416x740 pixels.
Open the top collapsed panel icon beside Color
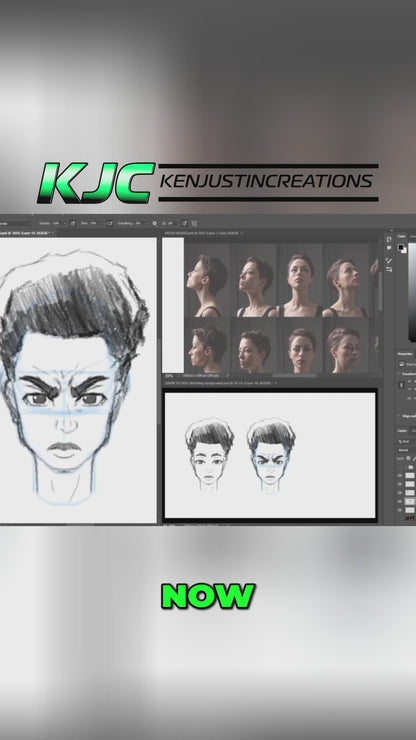pyautogui.click(x=389, y=239)
